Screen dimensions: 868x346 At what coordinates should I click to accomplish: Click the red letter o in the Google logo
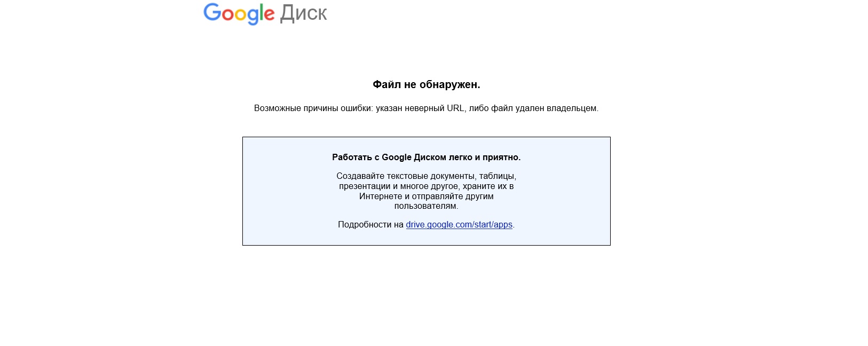point(228,14)
